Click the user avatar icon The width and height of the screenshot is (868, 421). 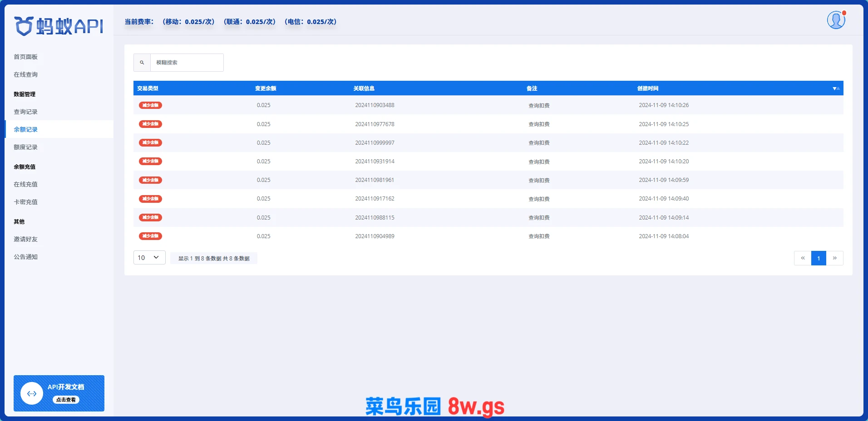(836, 20)
